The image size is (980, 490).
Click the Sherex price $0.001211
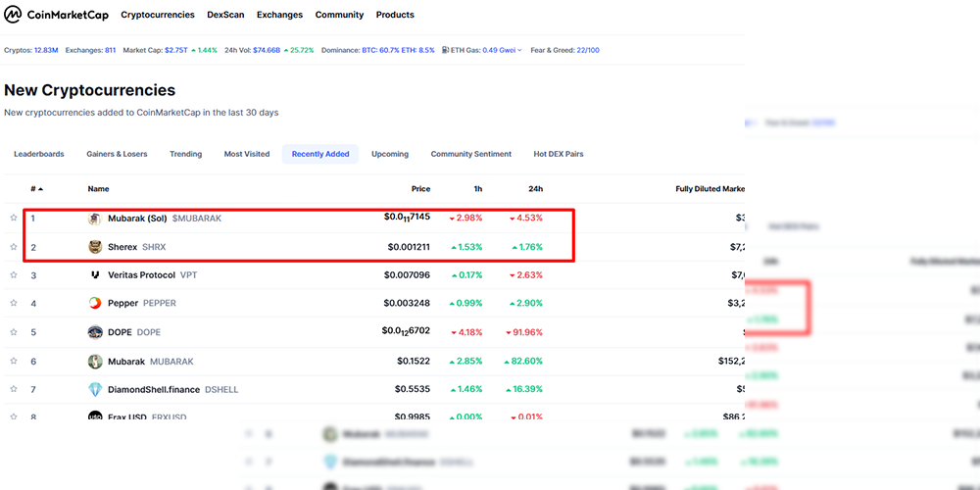(409, 247)
